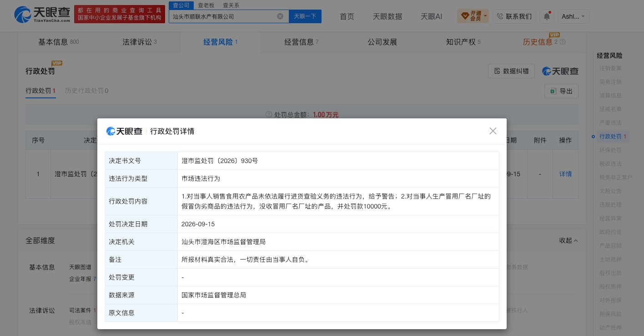Click the decision number 澄市监处罚〔2026〕930号 in the dialog

220,161
